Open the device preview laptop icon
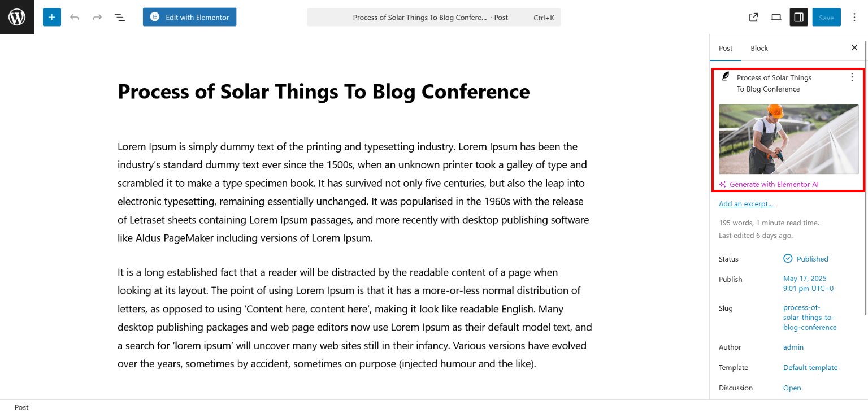 click(776, 18)
